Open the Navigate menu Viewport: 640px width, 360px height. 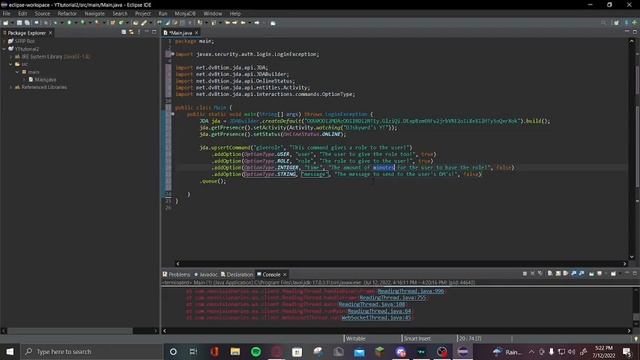(x=95, y=13)
